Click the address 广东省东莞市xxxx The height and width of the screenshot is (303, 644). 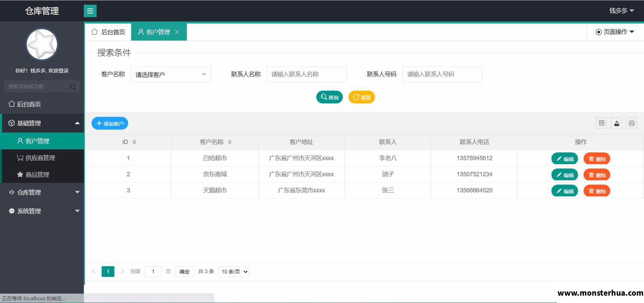tap(301, 190)
